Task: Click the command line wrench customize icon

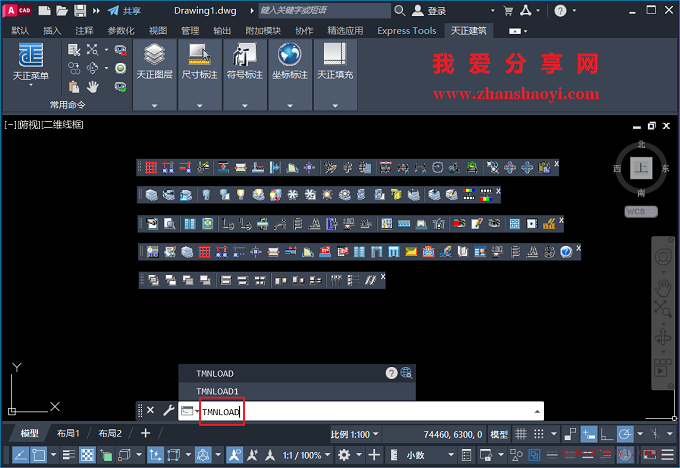Action: pyautogui.click(x=169, y=410)
